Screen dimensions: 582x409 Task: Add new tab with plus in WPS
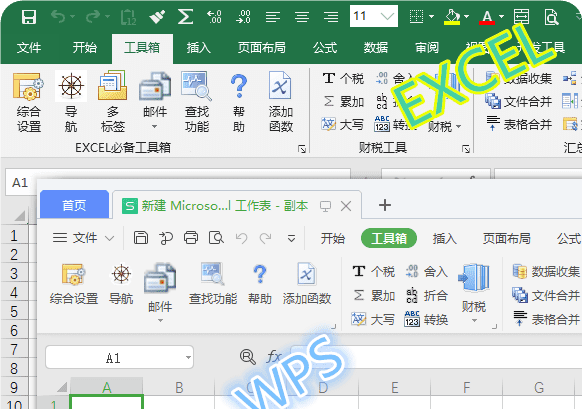click(385, 205)
